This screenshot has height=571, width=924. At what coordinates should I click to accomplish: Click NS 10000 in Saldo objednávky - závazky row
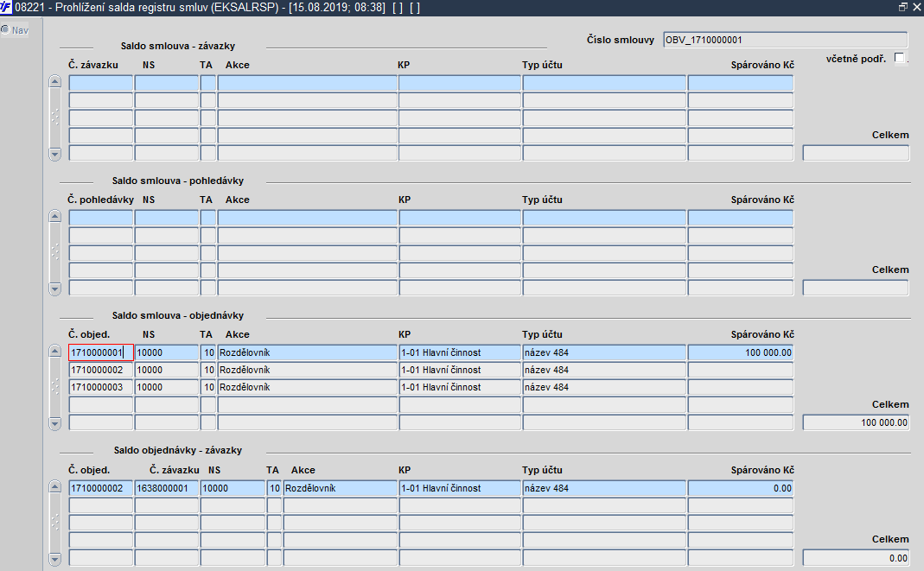[x=233, y=488]
